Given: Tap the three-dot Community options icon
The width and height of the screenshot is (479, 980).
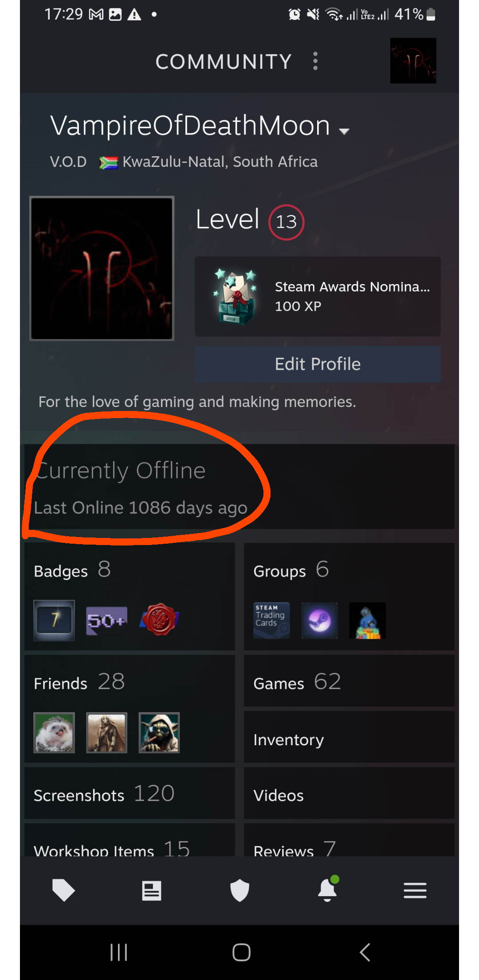Looking at the screenshot, I should point(315,61).
